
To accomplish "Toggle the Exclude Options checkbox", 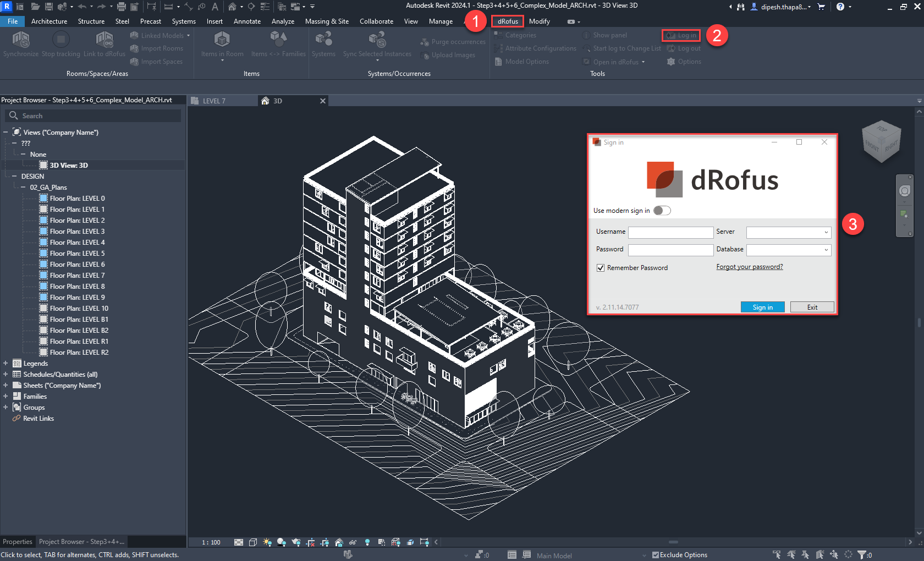I will [x=655, y=555].
